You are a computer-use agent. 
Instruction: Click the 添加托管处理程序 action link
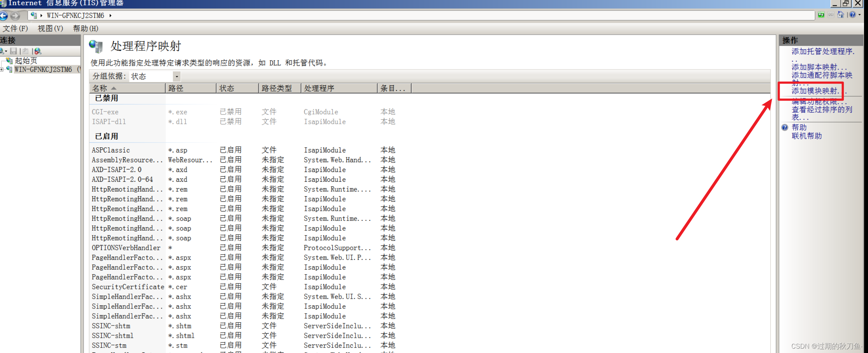click(x=823, y=51)
